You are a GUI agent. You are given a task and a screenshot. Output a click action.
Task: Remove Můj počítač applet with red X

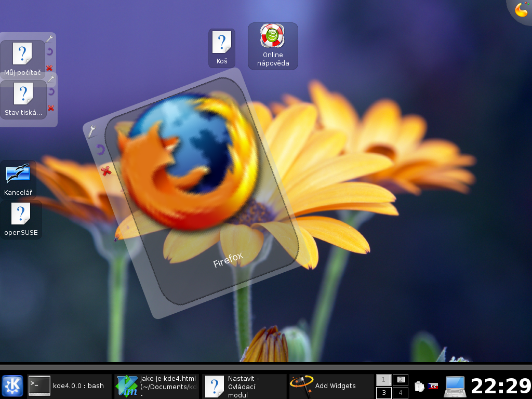[49, 68]
